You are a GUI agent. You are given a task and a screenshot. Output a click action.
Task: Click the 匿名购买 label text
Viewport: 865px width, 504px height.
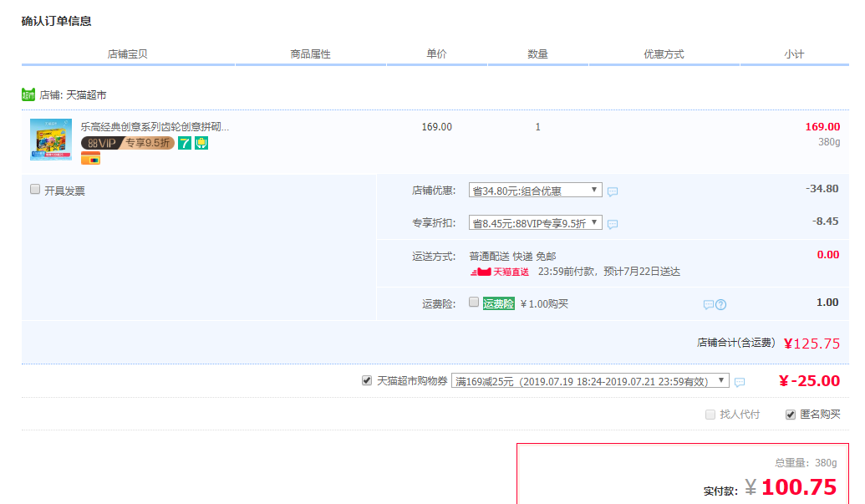tap(820, 414)
